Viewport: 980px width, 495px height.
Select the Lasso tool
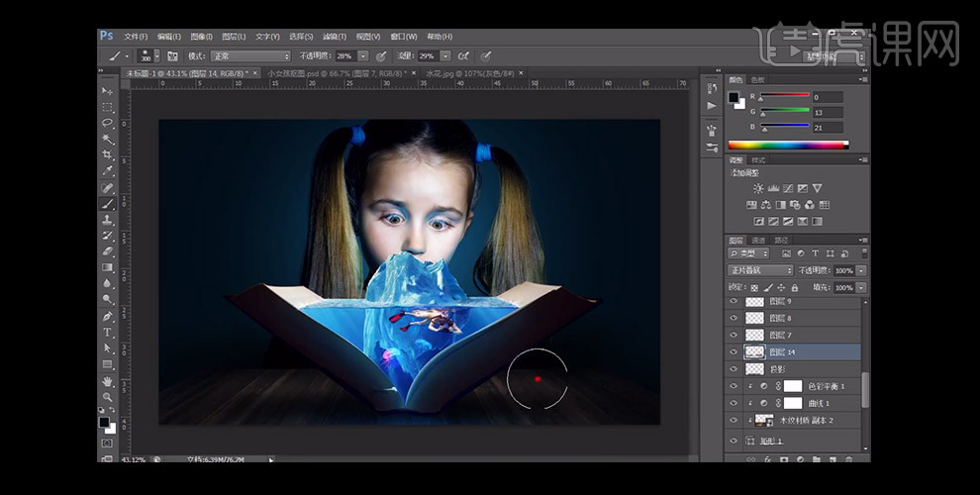tap(108, 123)
